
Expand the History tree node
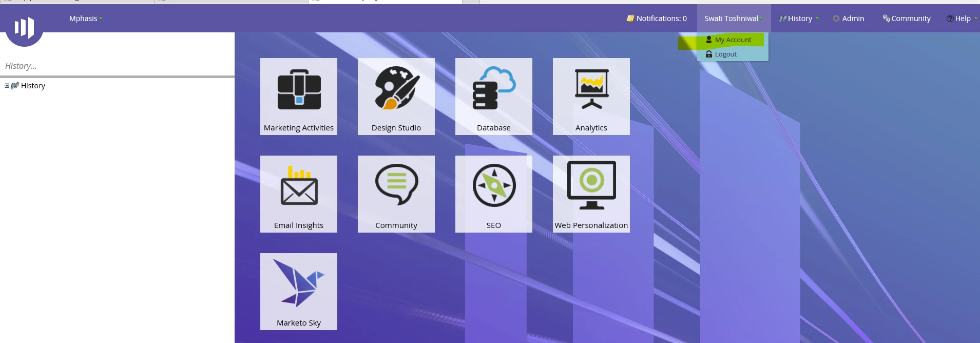pos(7,86)
